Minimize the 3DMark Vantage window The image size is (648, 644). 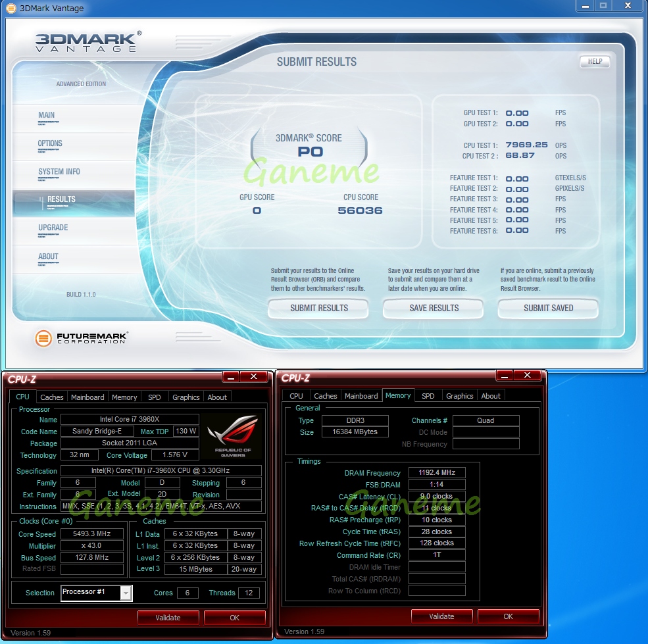click(586, 6)
